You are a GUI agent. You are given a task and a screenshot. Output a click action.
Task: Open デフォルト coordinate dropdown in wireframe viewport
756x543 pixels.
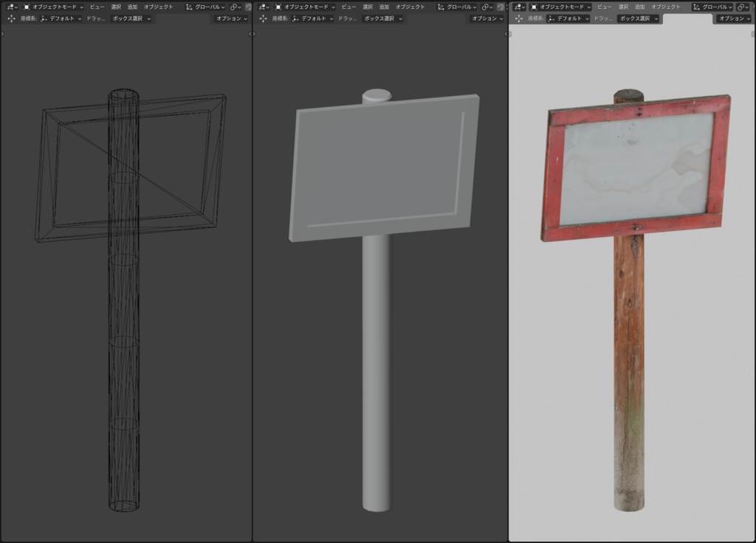click(61, 18)
